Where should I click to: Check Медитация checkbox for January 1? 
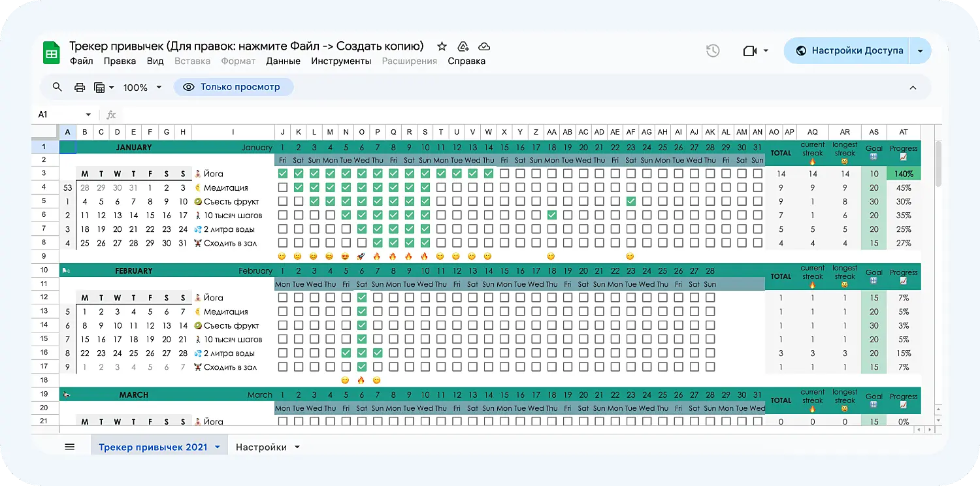coord(283,187)
